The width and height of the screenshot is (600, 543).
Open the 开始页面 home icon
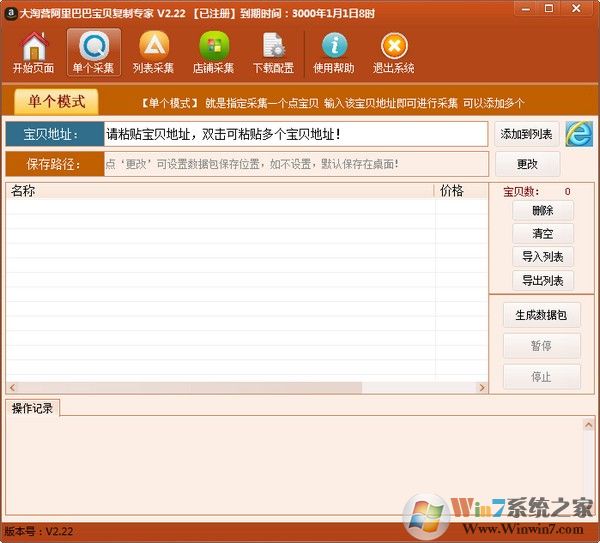(x=33, y=53)
